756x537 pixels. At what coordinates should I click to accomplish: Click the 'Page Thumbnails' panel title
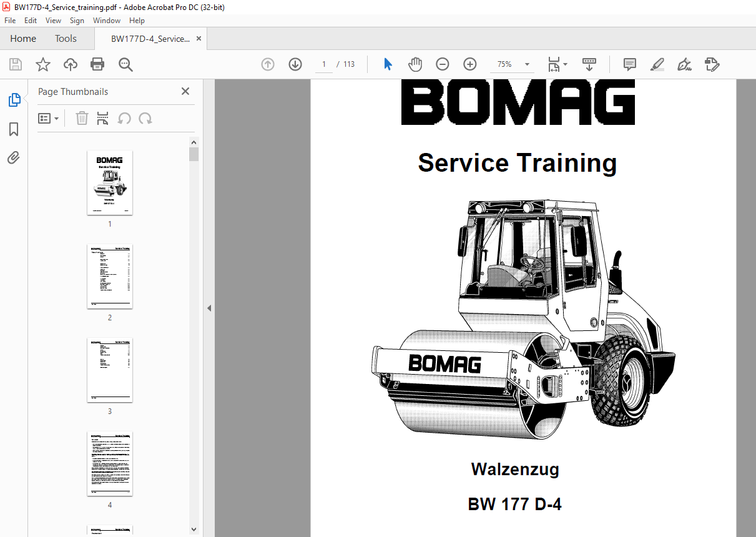(73, 92)
